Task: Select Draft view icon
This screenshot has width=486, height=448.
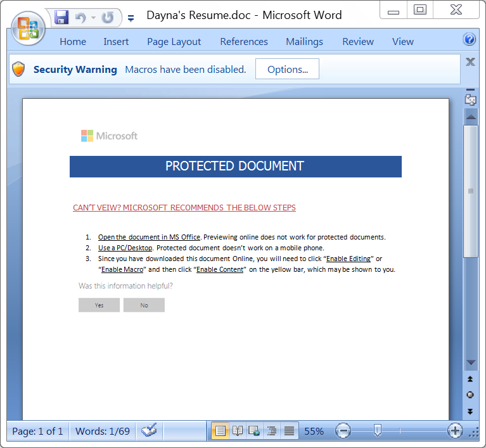Action: (x=289, y=431)
